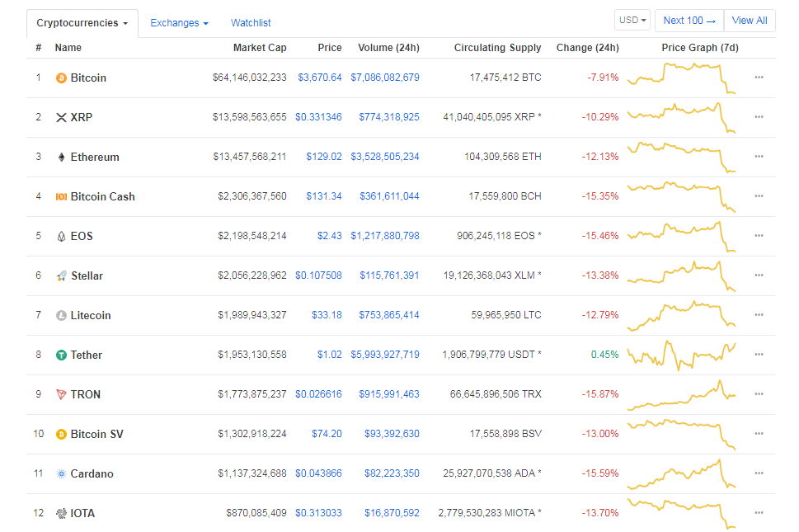Image resolution: width=799 pixels, height=532 pixels.
Task: Open the more options menu for Stellar
Action: [x=759, y=275]
